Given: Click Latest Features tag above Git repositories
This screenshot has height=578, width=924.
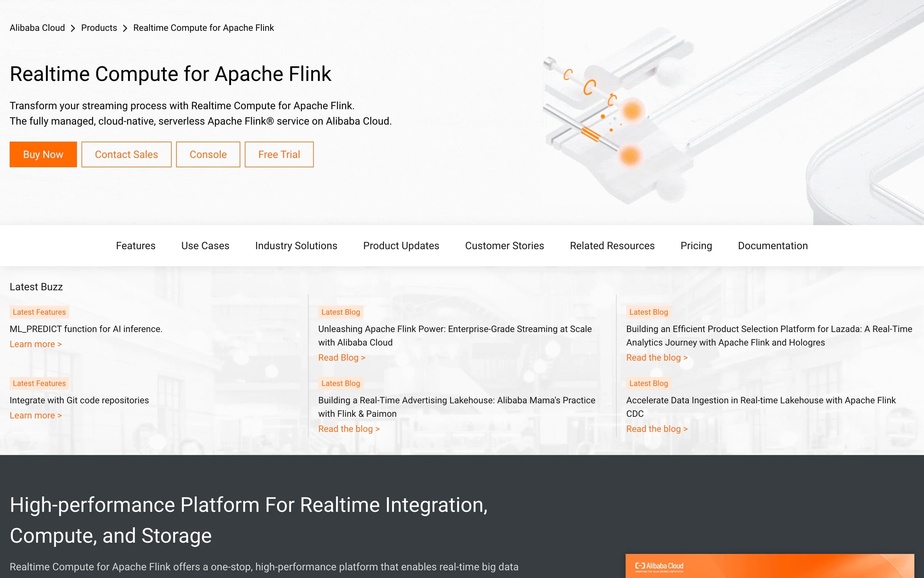Looking at the screenshot, I should tap(39, 383).
